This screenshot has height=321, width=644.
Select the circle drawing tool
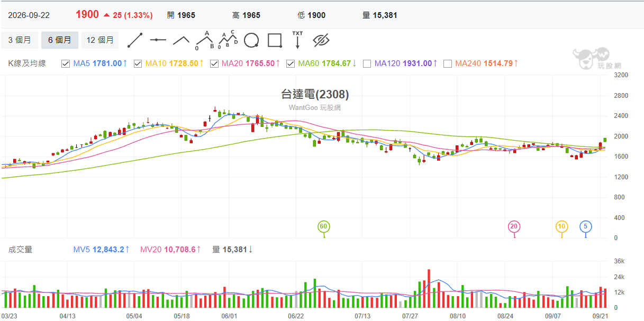(x=251, y=40)
